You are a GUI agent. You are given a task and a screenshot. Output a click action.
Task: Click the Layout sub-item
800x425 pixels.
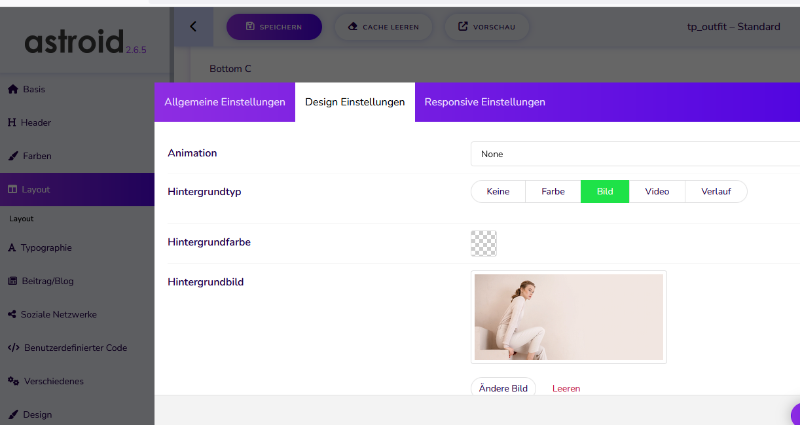pyautogui.click(x=21, y=218)
